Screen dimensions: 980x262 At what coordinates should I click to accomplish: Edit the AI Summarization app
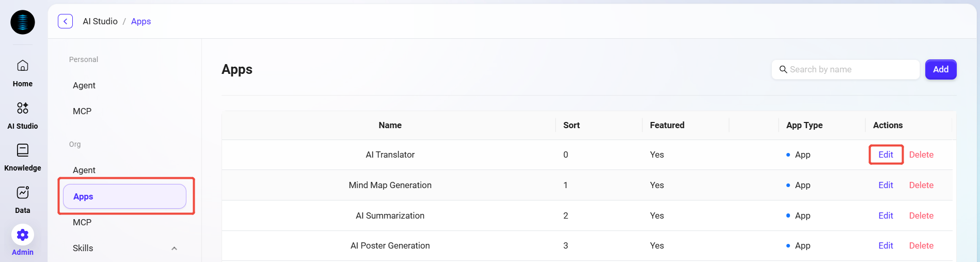pyautogui.click(x=886, y=215)
